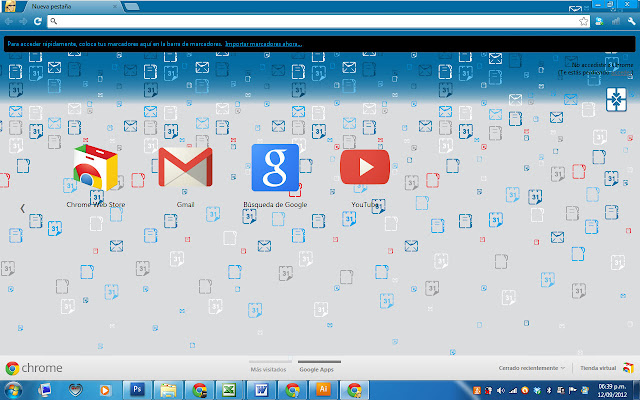Viewport: 640px width, 400px height.
Task: Switch to Excel in the taskbar
Action: click(x=229, y=390)
